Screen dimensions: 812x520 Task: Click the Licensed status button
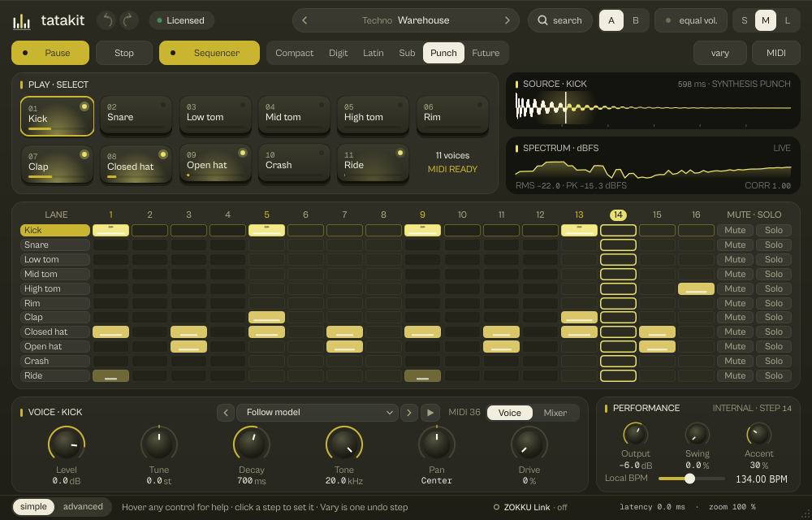point(182,20)
